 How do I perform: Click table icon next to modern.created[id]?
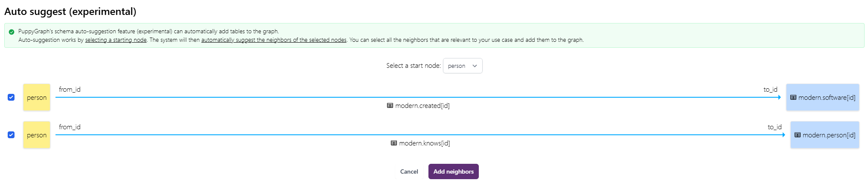point(390,105)
